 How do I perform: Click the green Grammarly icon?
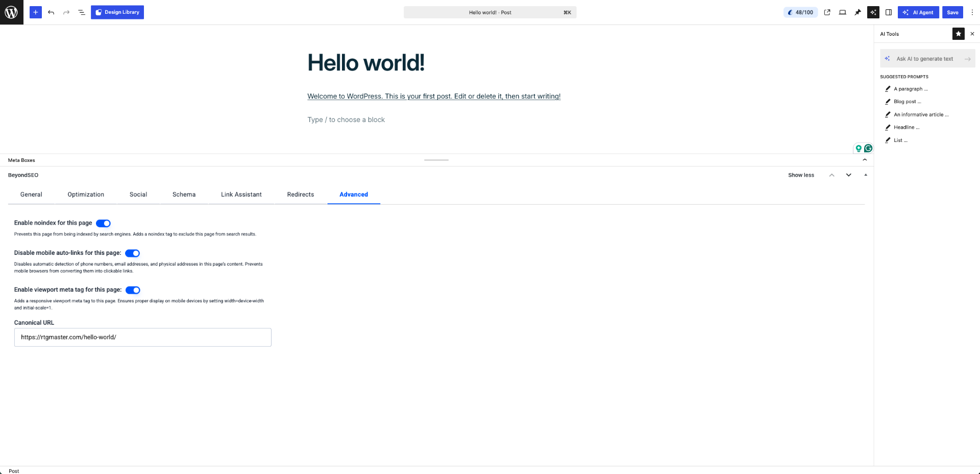pos(868,148)
